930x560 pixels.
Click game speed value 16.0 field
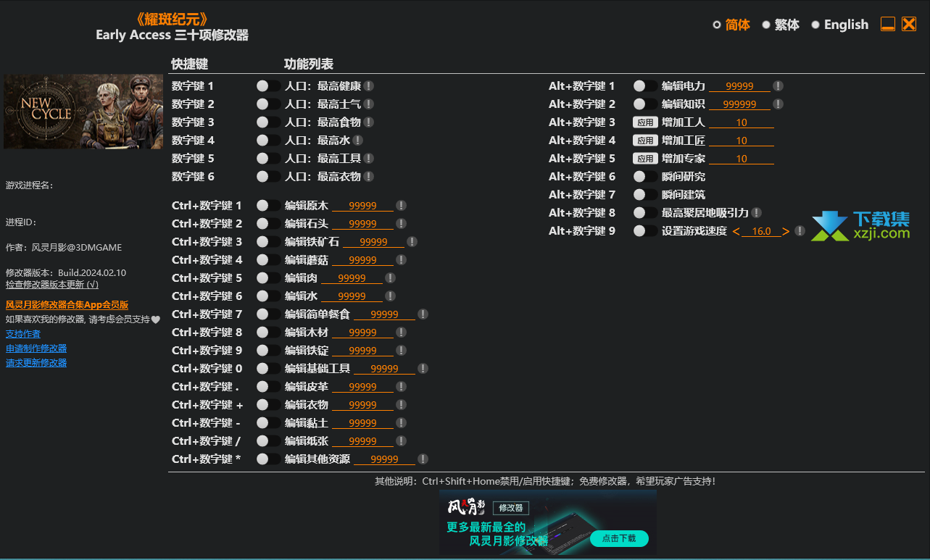click(x=761, y=231)
